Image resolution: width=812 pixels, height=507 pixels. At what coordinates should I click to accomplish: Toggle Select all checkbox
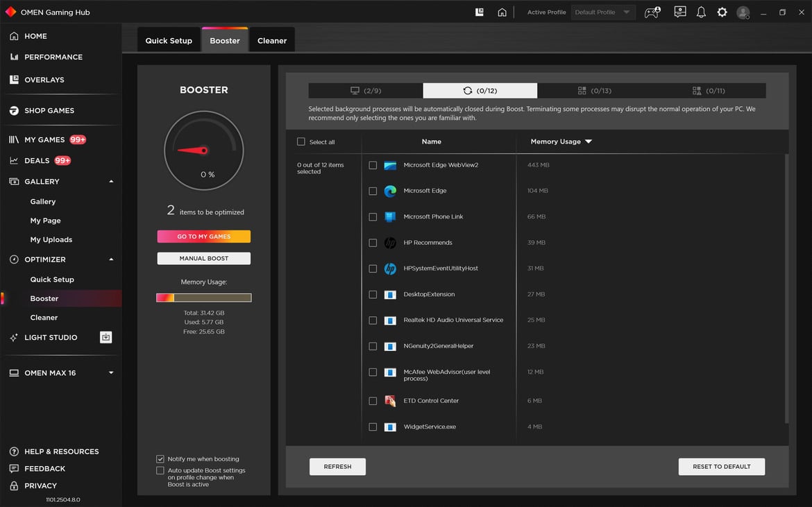point(301,141)
